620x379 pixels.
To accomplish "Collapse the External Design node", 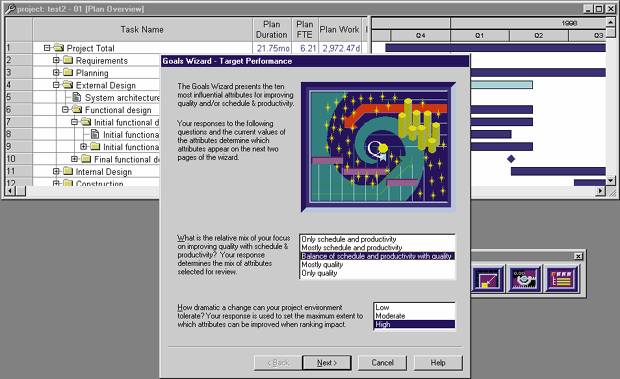I will pyautogui.click(x=56, y=85).
